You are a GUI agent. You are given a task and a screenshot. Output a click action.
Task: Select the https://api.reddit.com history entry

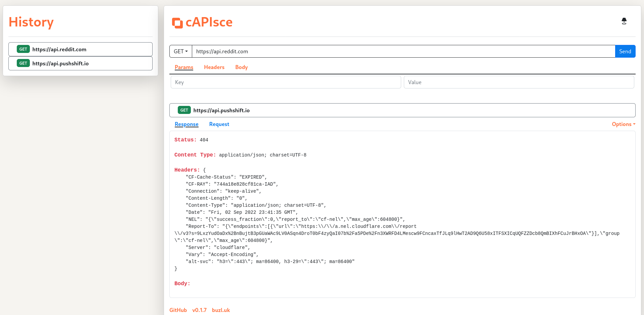(x=80, y=49)
